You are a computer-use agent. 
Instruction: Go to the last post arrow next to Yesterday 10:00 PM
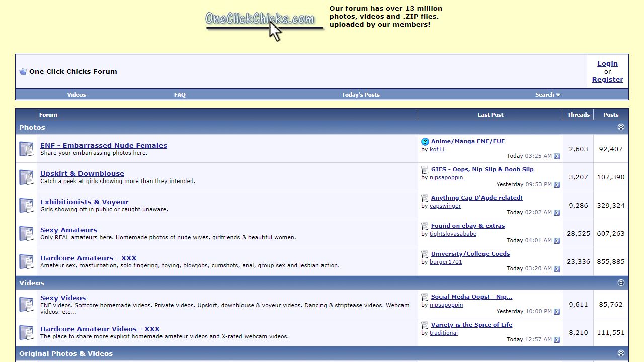coord(557,312)
